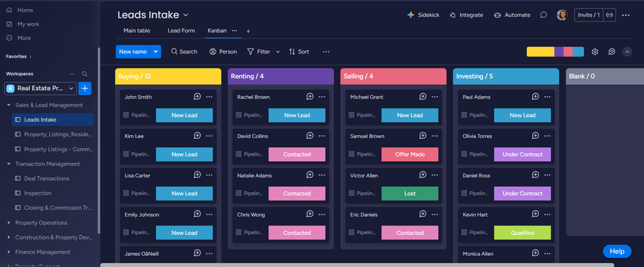Add update to Chris Wong card
The width and height of the screenshot is (644, 267).
click(x=310, y=214)
